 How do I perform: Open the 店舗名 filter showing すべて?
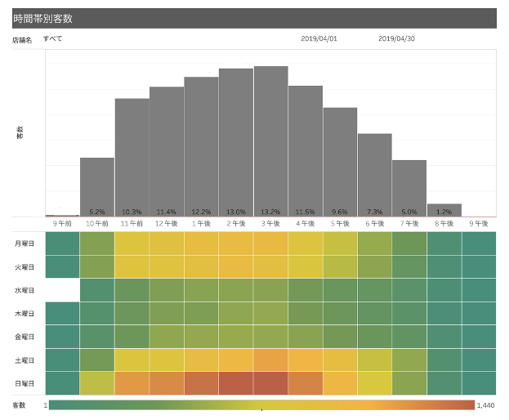[x=54, y=38]
